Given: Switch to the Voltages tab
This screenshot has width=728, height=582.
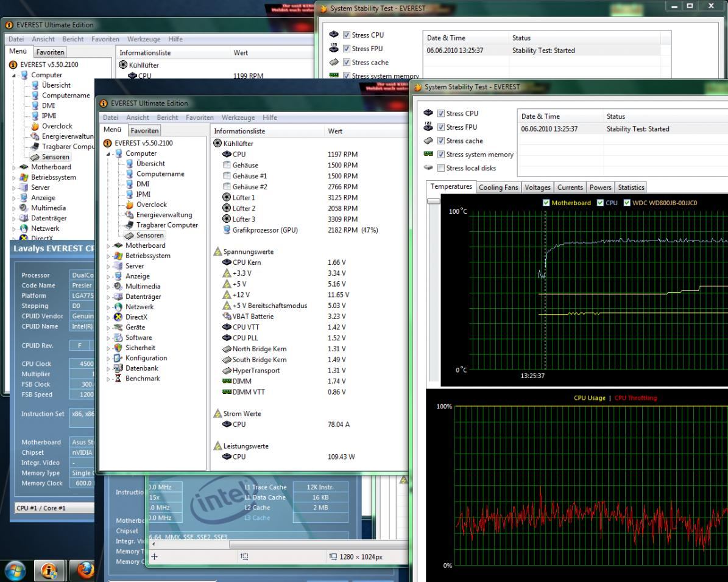Looking at the screenshot, I should click(537, 188).
